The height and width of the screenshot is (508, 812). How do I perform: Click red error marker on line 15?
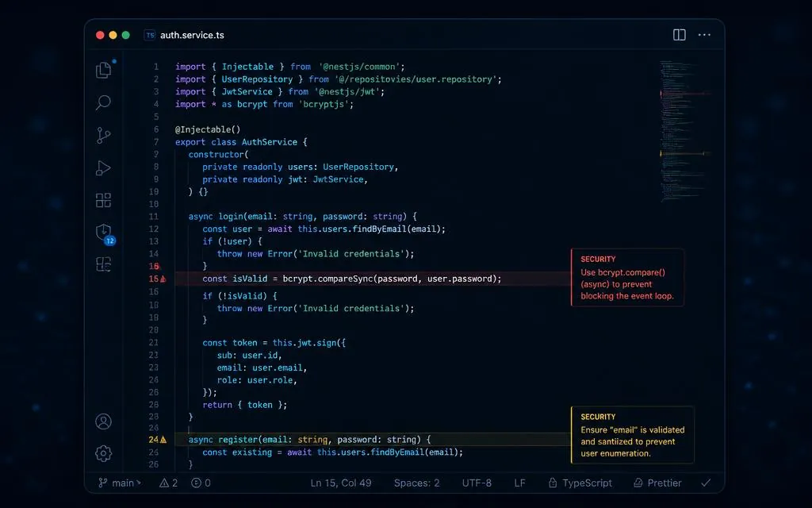point(163,279)
